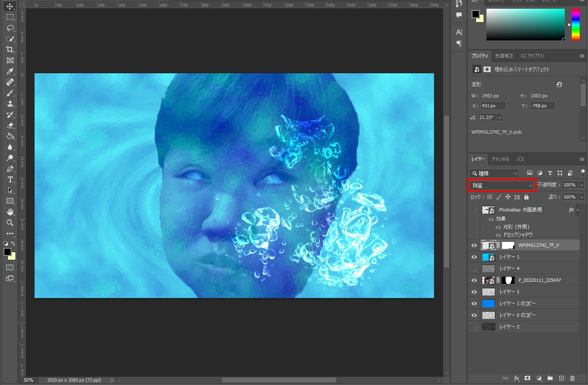Select the Zoom tool

[x=10, y=223]
